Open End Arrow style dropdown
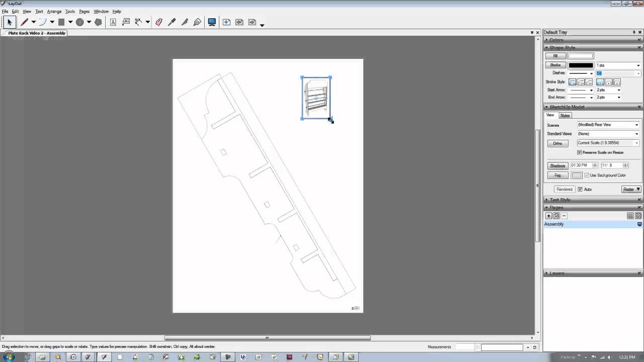 [x=581, y=97]
